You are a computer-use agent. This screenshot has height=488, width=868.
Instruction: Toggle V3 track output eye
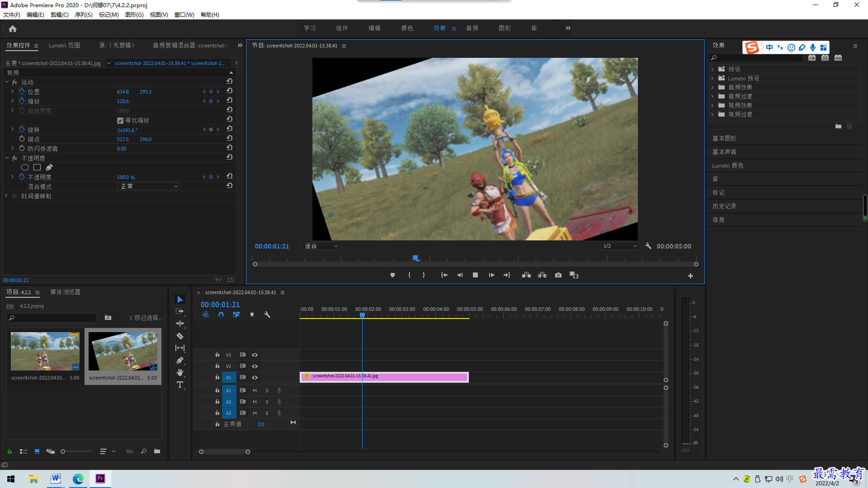[255, 355]
